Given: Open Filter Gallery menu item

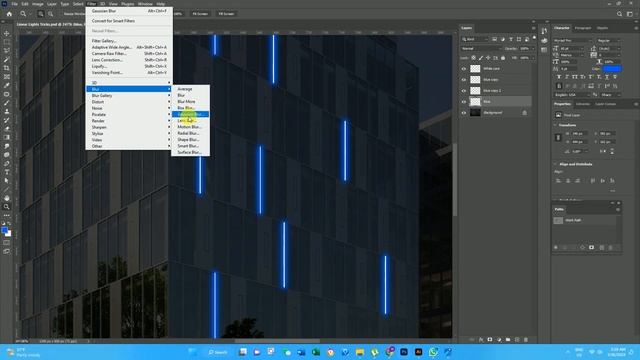Looking at the screenshot, I should 129,41.
